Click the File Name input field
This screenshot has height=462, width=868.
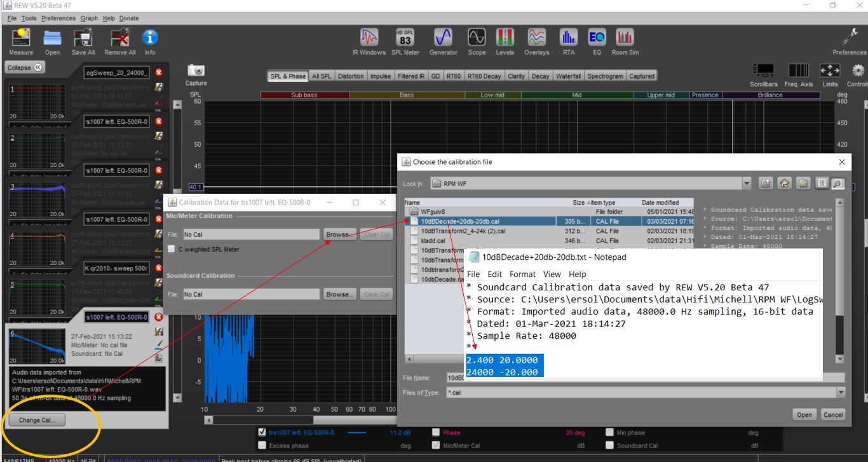[x=646, y=377]
